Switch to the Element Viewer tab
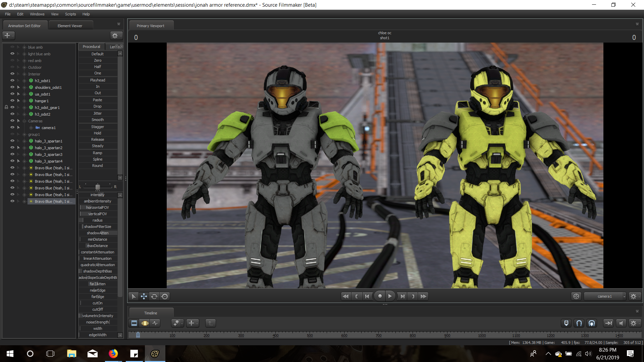644x362 pixels. click(70, 26)
